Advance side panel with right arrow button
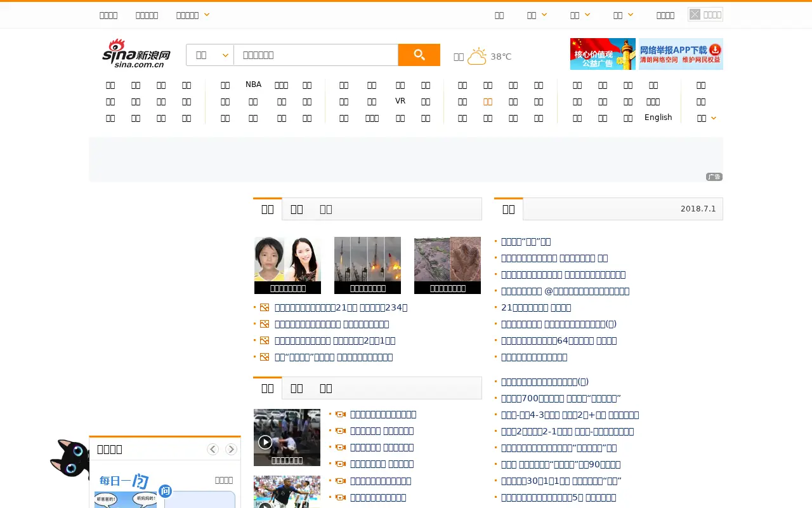 coord(231,449)
